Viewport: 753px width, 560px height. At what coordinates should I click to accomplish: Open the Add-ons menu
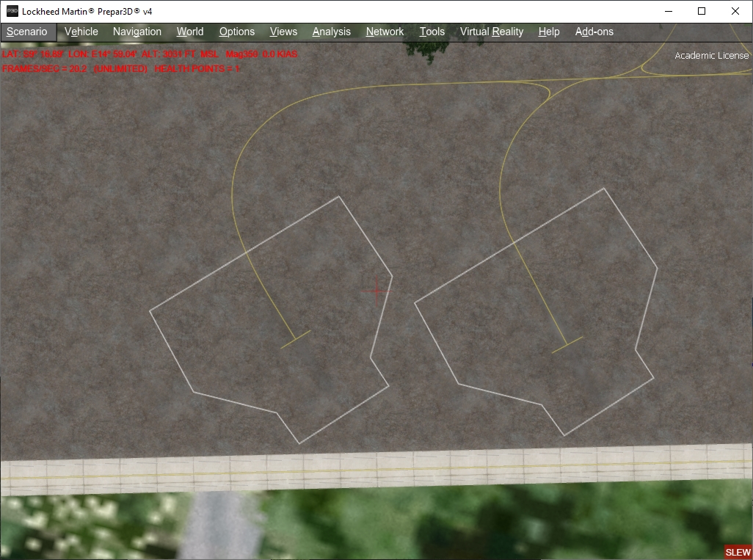pos(594,32)
